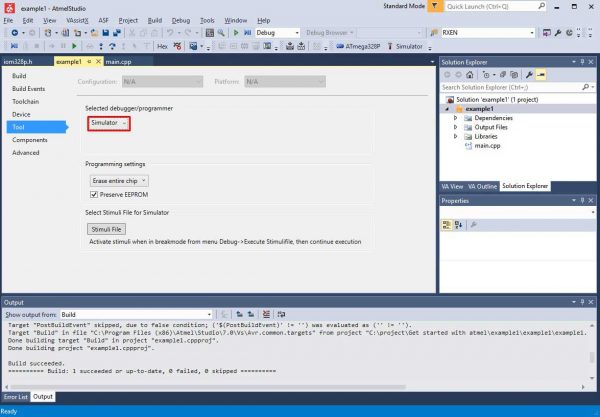Click the Clear All icon in Output toolbar
The width and height of the screenshot is (600, 417).
(266, 314)
